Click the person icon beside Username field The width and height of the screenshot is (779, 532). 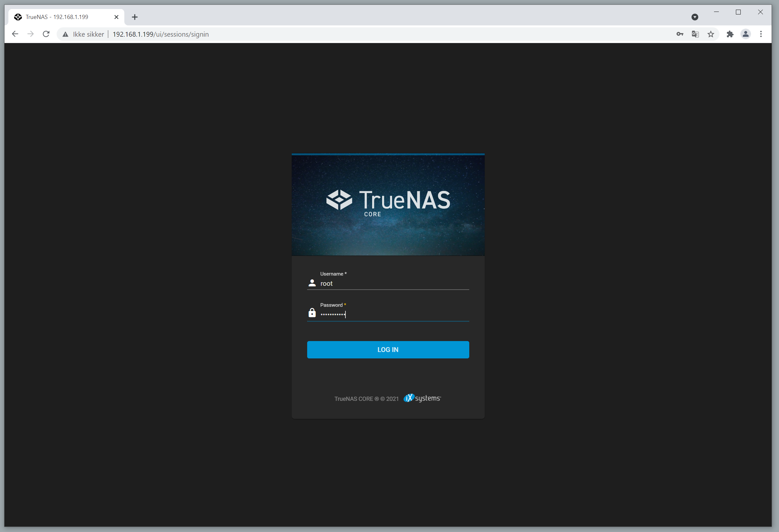pyautogui.click(x=312, y=283)
